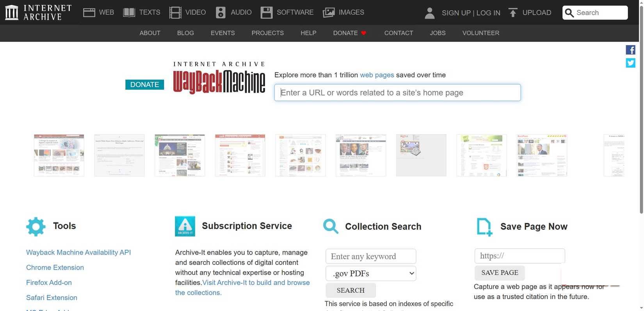The image size is (644, 311).
Task: Expand the .gov PDFs collection dropdown
Action: coord(370,274)
